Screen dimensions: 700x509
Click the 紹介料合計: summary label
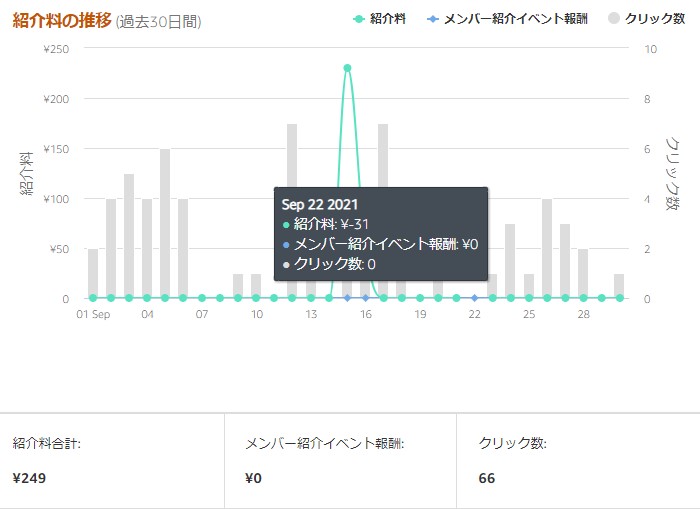(46, 443)
